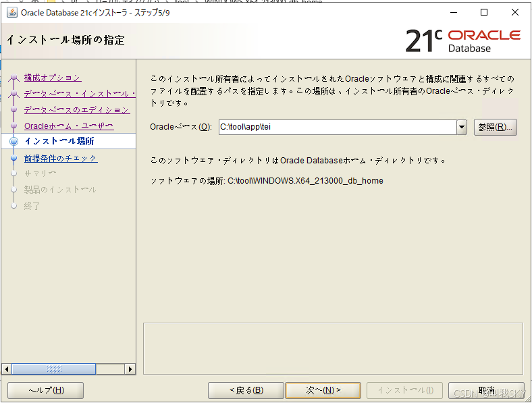Proceed with 次へ(N)> button
Image resolution: width=532 pixels, height=403 pixels.
tap(323, 390)
